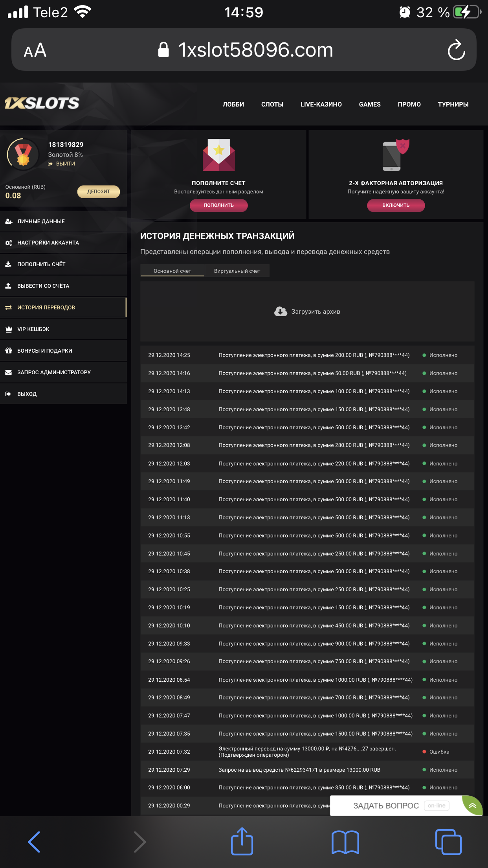
Task: Open the ЛОББИ menu item
Action: point(233,104)
